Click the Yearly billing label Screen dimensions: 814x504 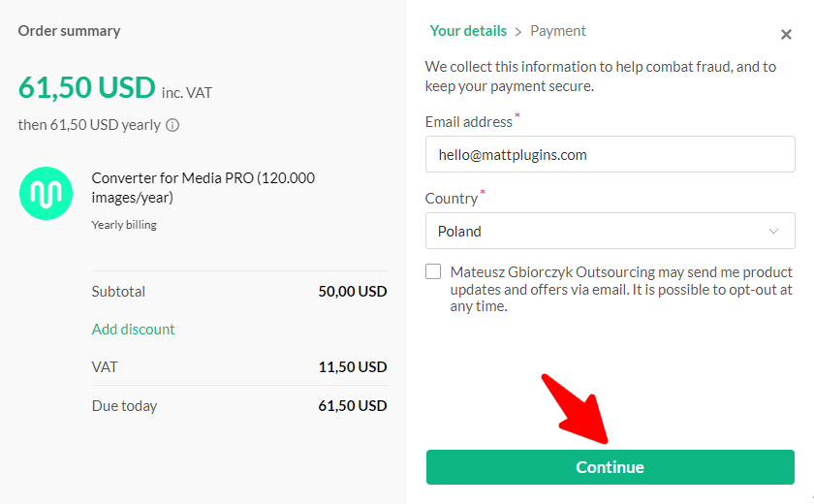[x=124, y=225]
